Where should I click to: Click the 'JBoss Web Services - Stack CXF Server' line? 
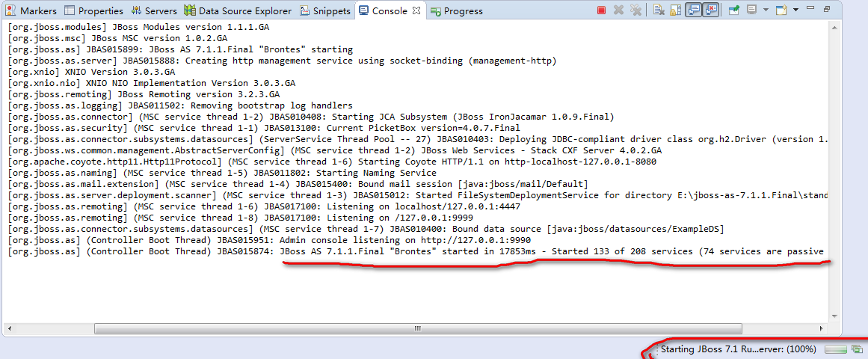pyautogui.click(x=334, y=150)
